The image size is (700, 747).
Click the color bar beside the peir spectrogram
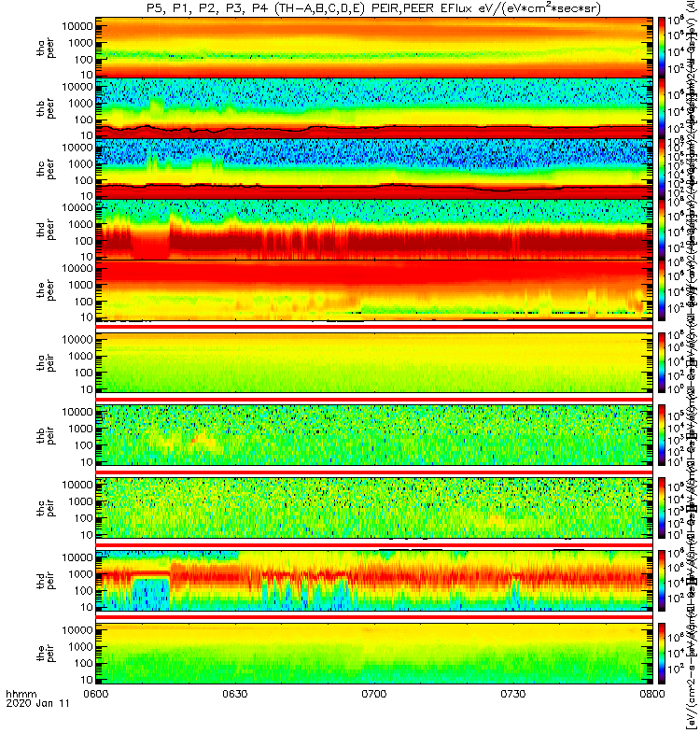662,653
